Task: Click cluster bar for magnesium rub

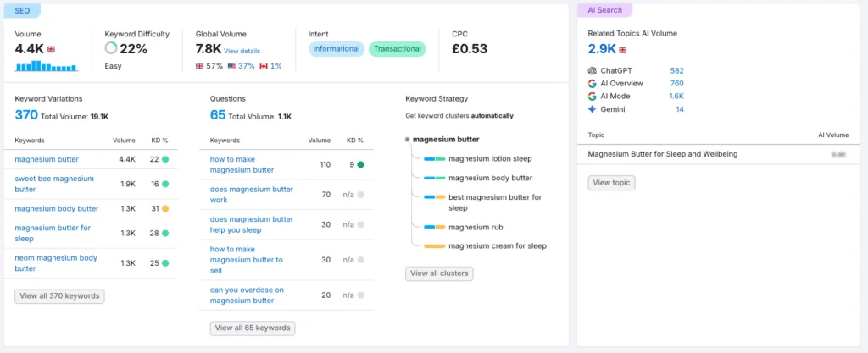Action: pyautogui.click(x=435, y=227)
